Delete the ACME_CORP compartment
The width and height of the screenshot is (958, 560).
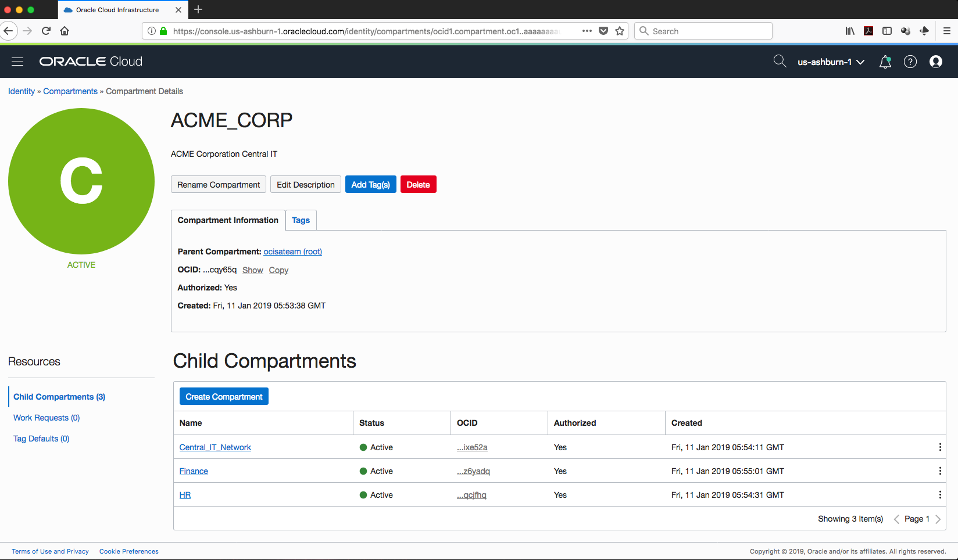(x=419, y=185)
